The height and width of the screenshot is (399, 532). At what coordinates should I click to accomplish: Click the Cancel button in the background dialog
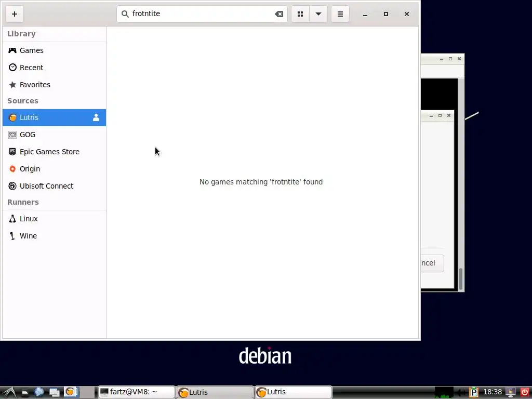point(432,263)
